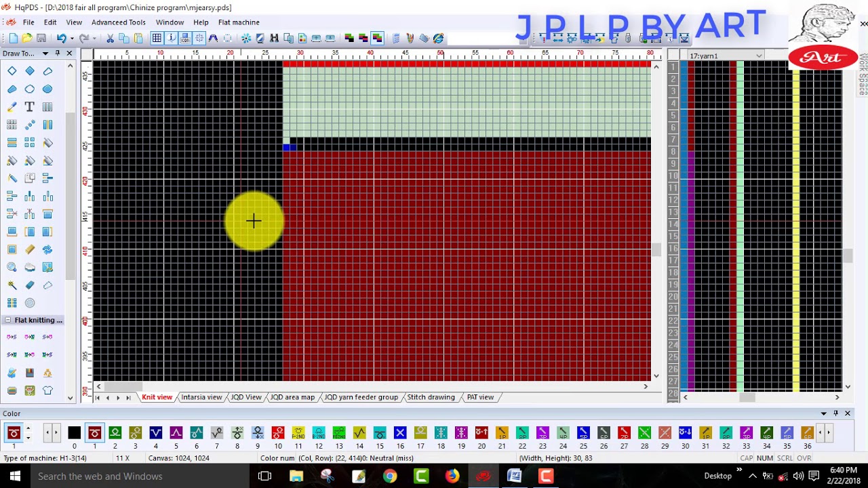The image size is (868, 488).
Task: Pick color swatch number 10 red
Action: tap(278, 432)
